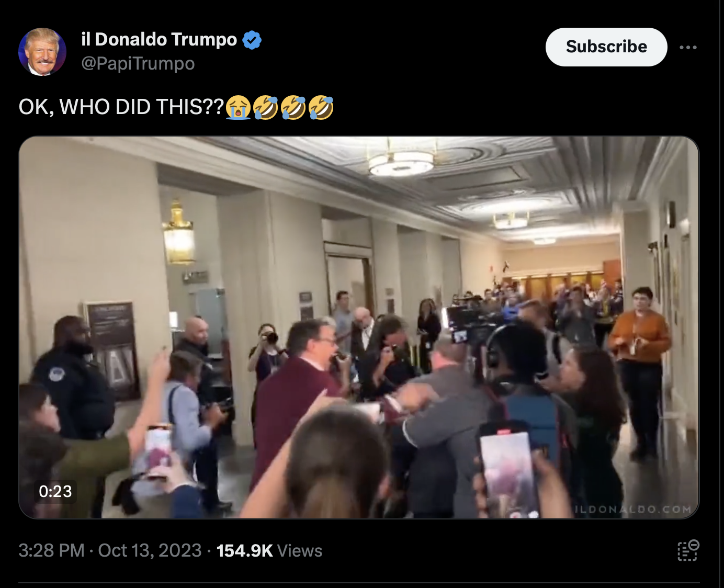Select the "OK, WHO DID THIS??" post text

click(121, 107)
